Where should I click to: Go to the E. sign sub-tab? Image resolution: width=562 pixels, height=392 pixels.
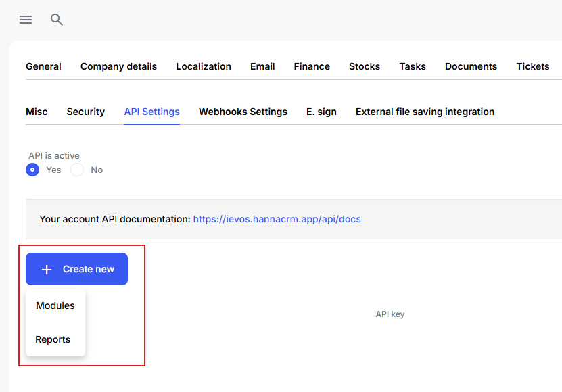click(321, 112)
